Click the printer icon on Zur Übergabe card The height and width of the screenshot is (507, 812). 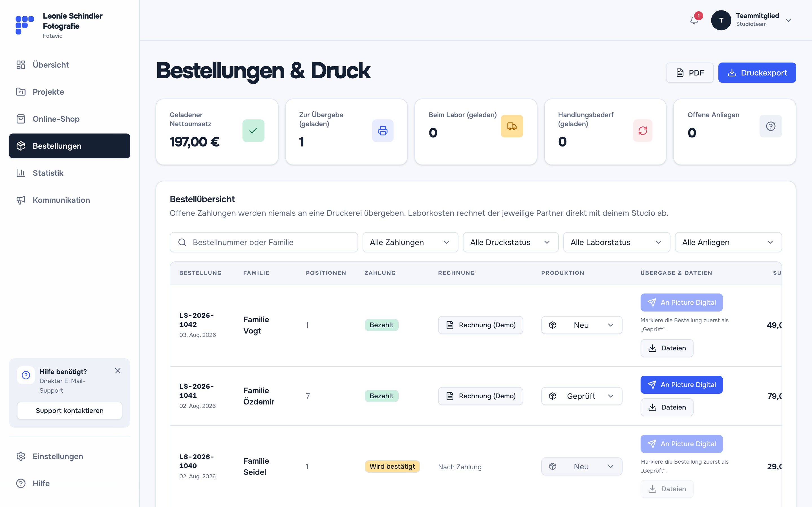pyautogui.click(x=383, y=130)
